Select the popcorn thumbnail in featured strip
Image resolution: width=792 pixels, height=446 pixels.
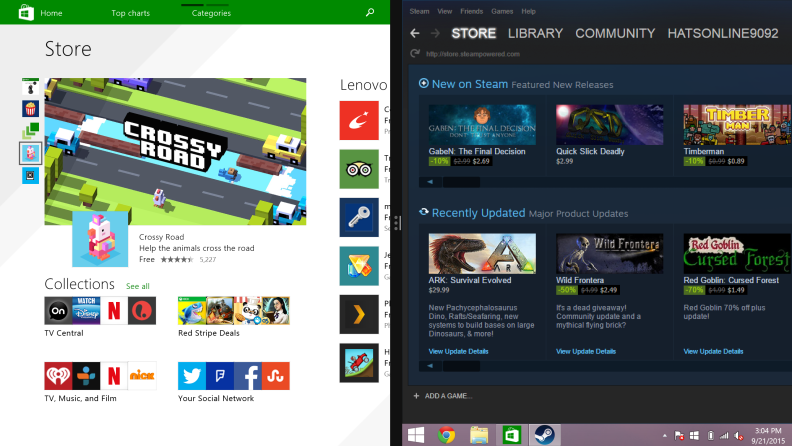coord(30,109)
